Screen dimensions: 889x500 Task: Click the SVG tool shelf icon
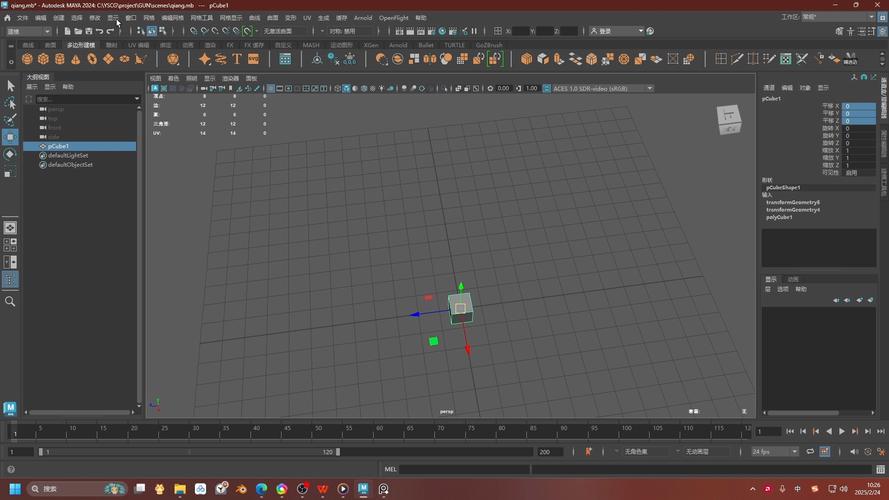point(254,59)
